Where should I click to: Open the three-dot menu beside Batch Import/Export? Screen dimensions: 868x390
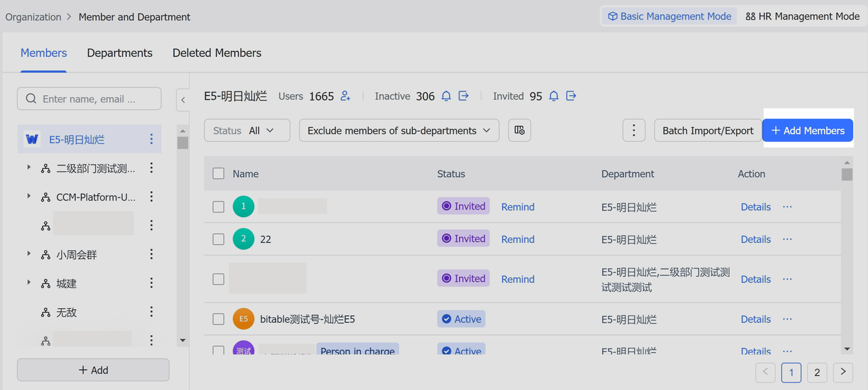634,131
